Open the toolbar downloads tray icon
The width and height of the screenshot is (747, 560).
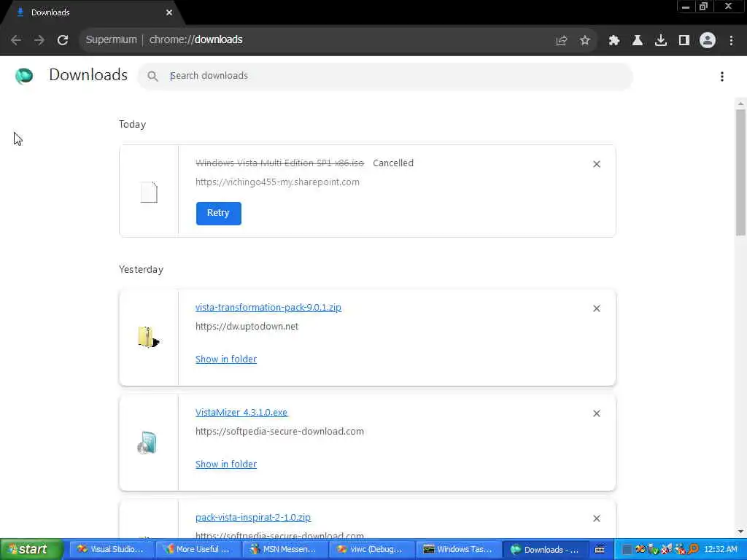[x=661, y=41]
